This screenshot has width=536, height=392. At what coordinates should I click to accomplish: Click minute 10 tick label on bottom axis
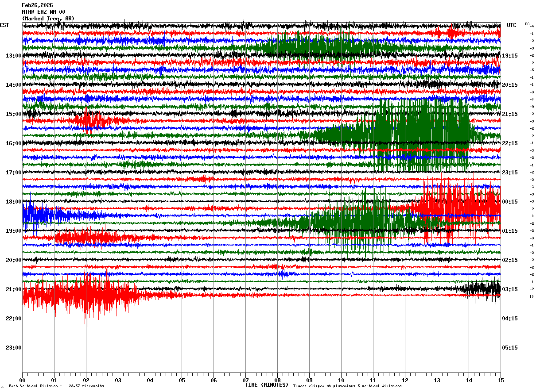click(341, 380)
